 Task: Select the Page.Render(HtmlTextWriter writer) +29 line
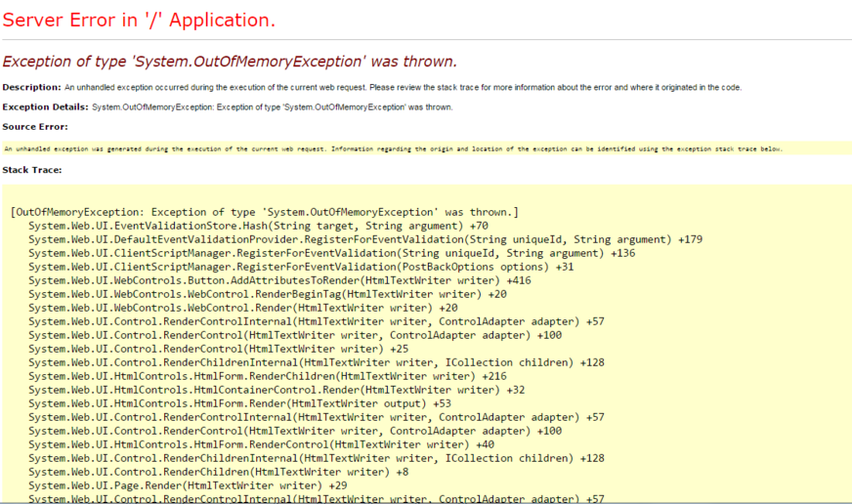[188, 485]
